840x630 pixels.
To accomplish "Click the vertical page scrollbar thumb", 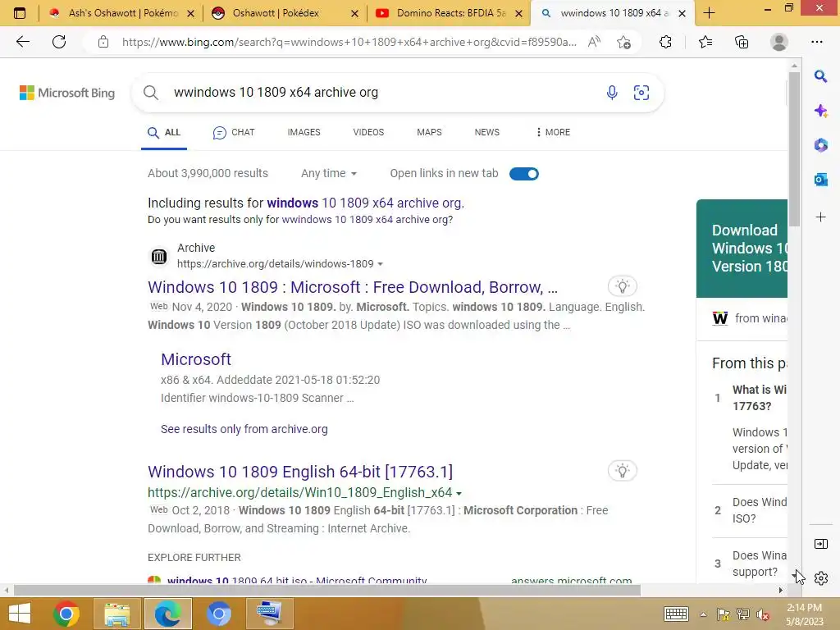I will point(794,149).
